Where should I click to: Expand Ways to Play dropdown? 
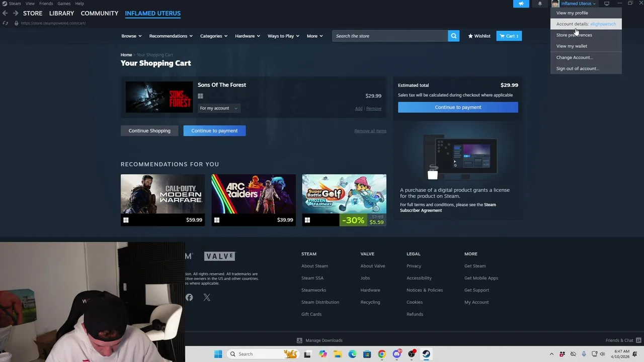point(283,36)
